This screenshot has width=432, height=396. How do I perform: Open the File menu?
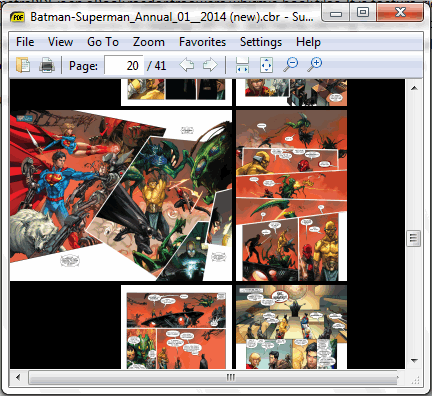[25, 42]
